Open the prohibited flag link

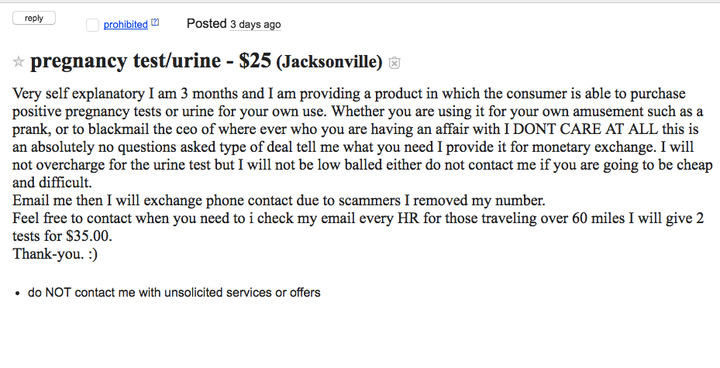click(125, 24)
